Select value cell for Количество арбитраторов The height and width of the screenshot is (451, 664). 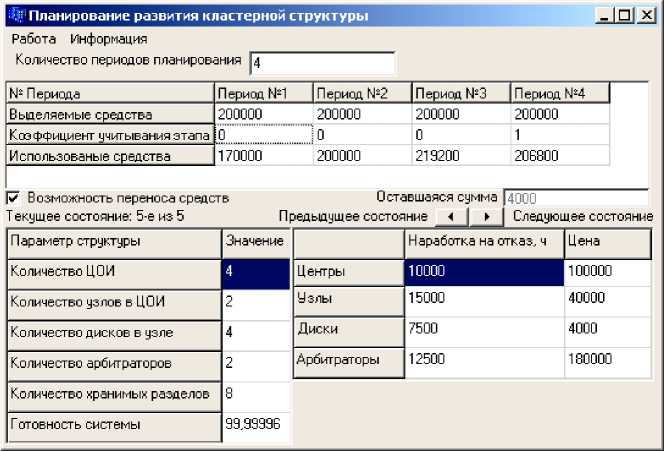click(x=256, y=366)
